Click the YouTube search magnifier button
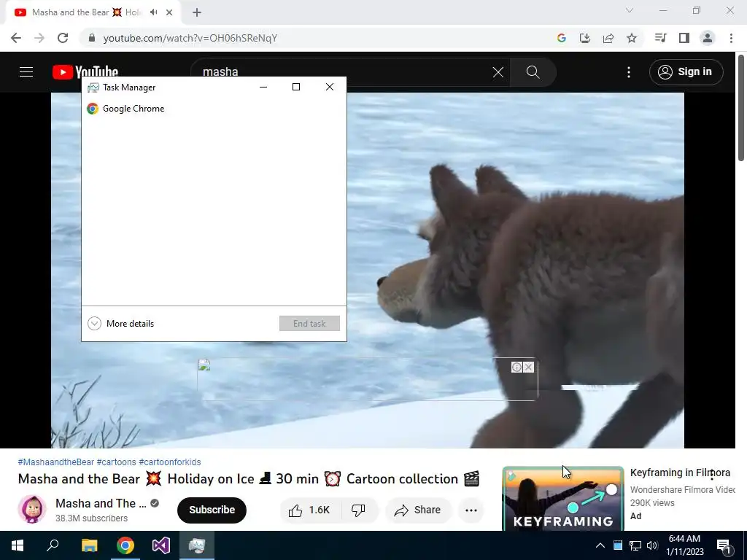 [x=533, y=72]
